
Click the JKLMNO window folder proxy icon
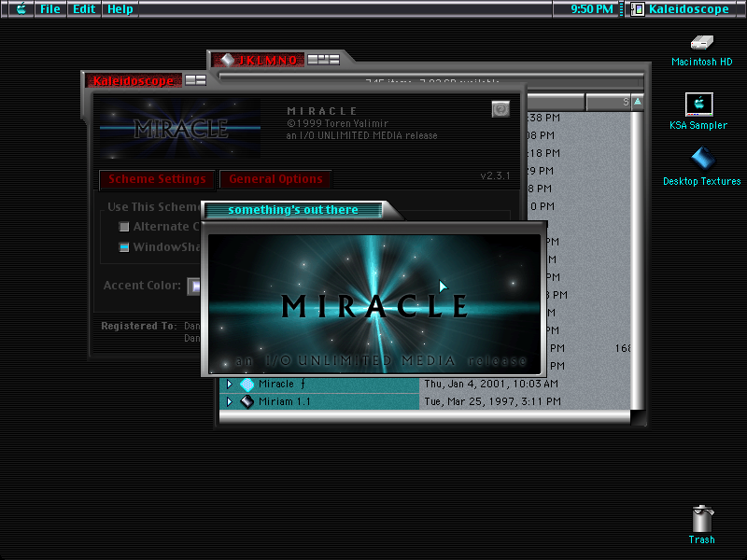click(227, 60)
